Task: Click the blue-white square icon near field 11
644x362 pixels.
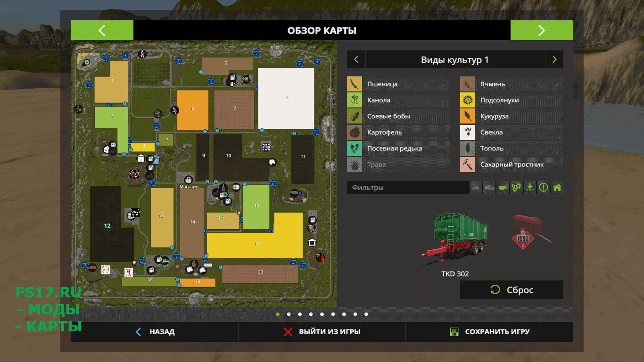Action: click(x=265, y=147)
